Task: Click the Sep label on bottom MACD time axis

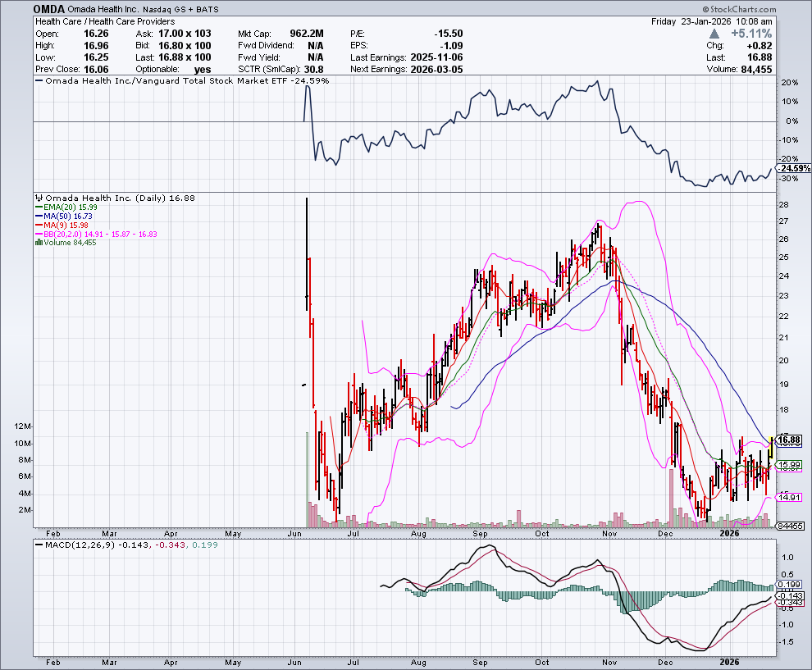Action: (481, 661)
